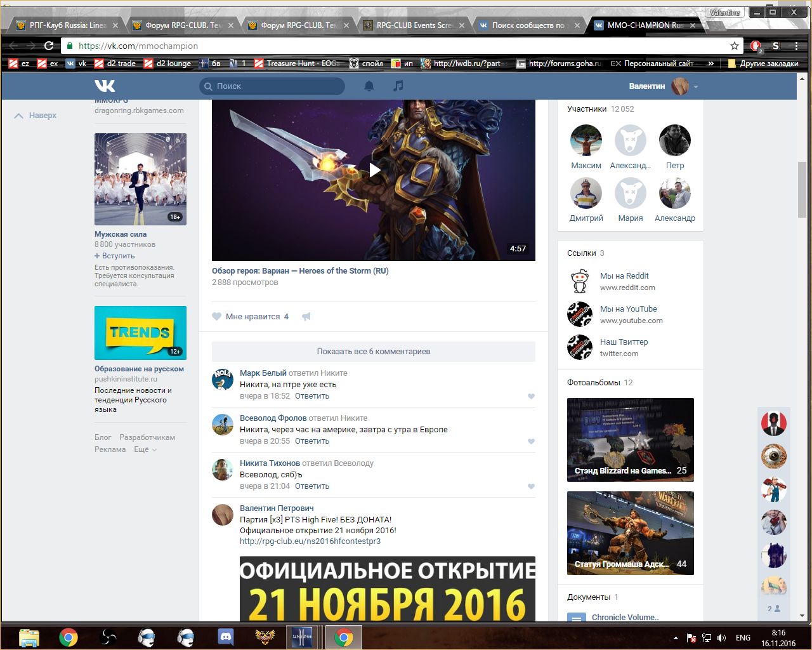Click the Reddit icon in Ссылки

coord(579,281)
